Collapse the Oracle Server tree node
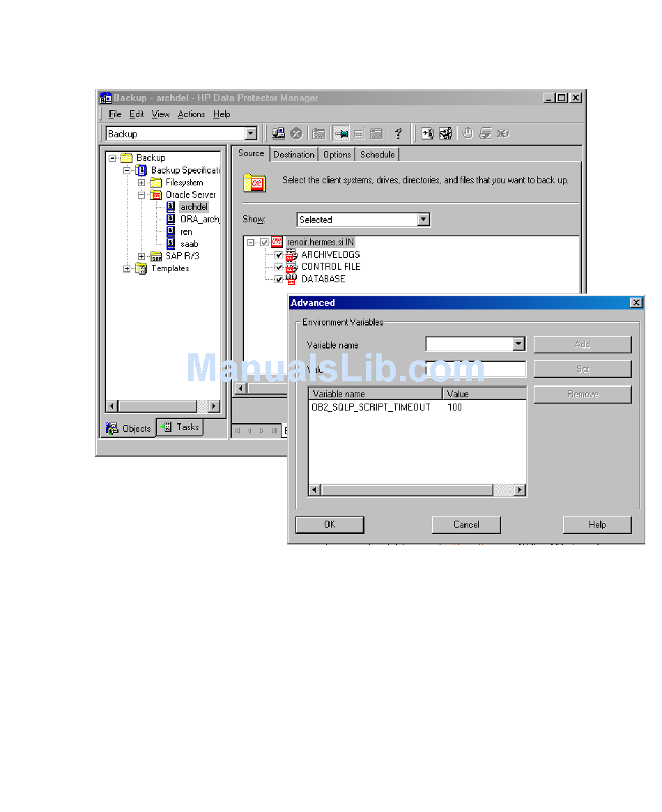Viewport: 662px width, 812px height. [141, 195]
